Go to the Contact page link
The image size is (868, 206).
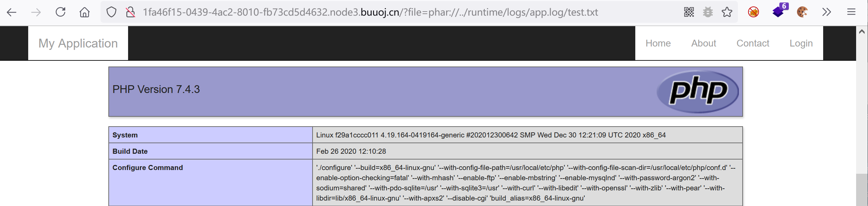[753, 43]
